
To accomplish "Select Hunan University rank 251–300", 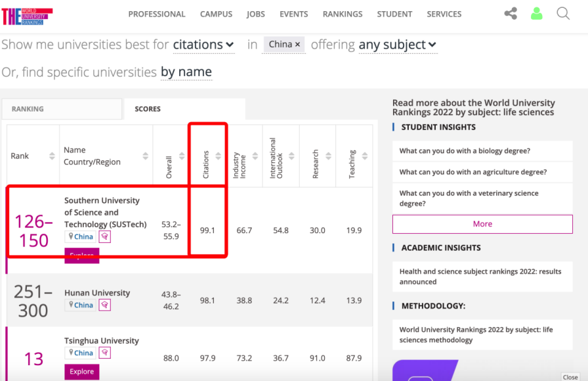I will (33, 301).
